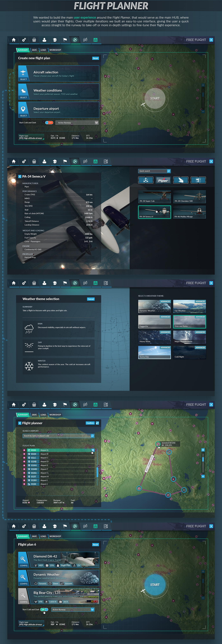This screenshot has height=644, width=222.
Task: Open graduation cap icon in 'Flight plan 6' toolbar
Action: tap(55, 526)
